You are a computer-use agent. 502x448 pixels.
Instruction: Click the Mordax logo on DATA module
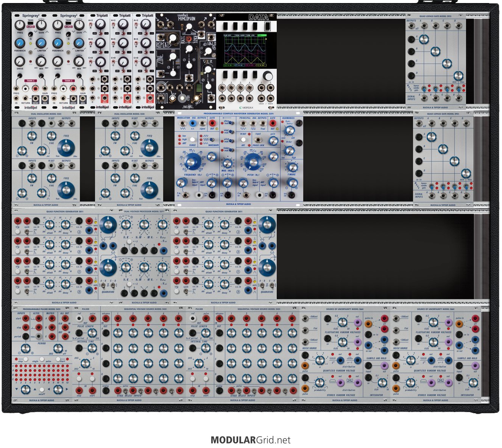point(246,107)
